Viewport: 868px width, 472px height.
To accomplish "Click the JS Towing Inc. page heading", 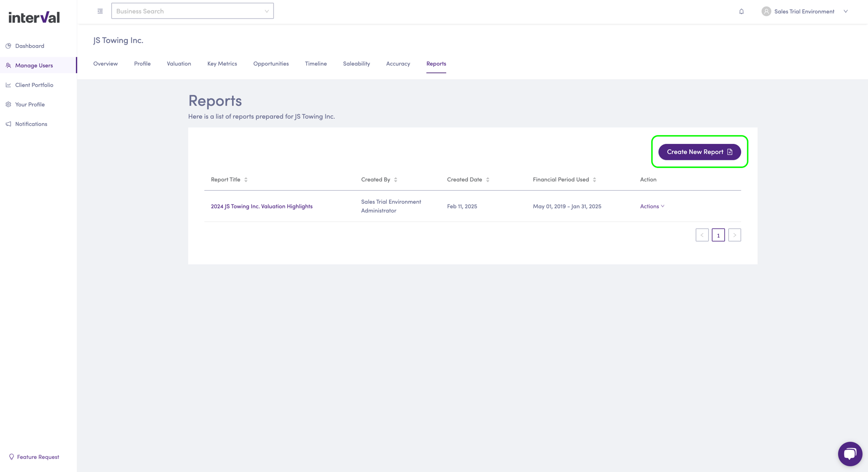I will pos(118,40).
